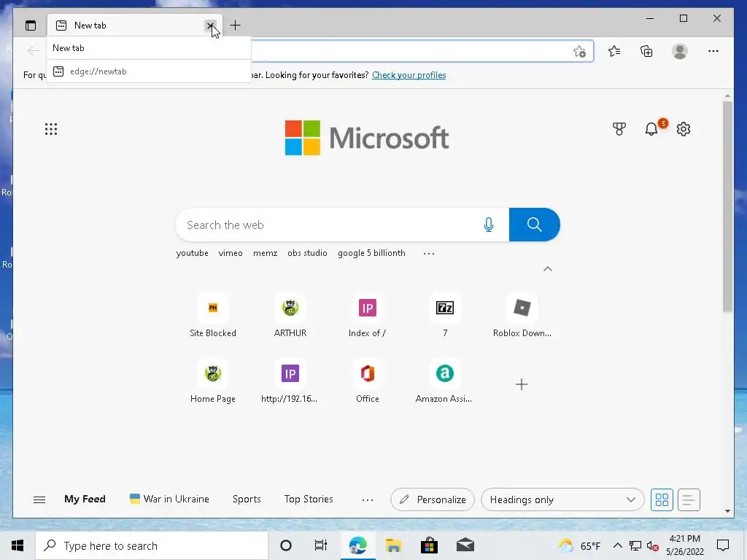Click the edge://newtab tooltip entry
The width and height of the screenshot is (747, 560).
[149, 71]
